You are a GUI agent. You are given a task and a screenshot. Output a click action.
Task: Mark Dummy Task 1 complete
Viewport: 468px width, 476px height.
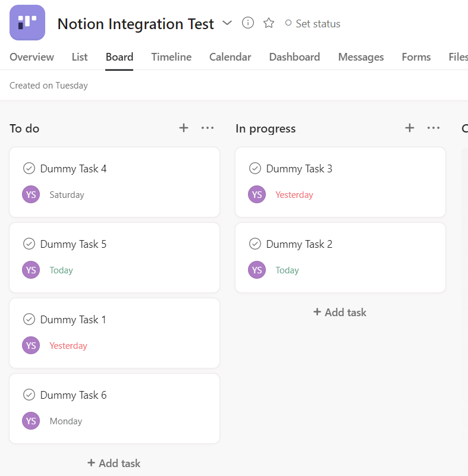point(29,319)
